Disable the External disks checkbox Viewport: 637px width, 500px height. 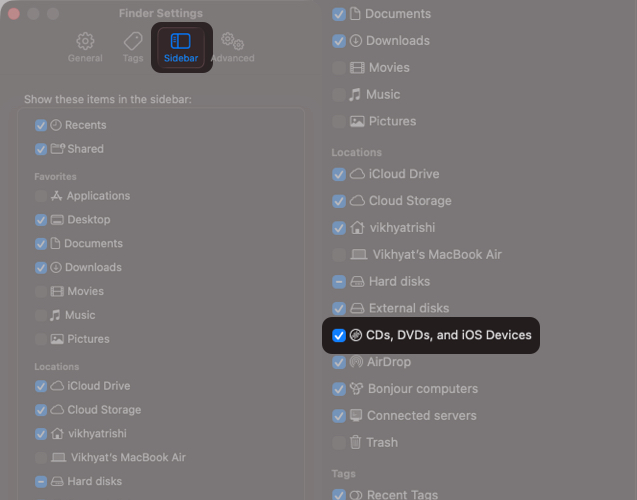[x=339, y=308]
